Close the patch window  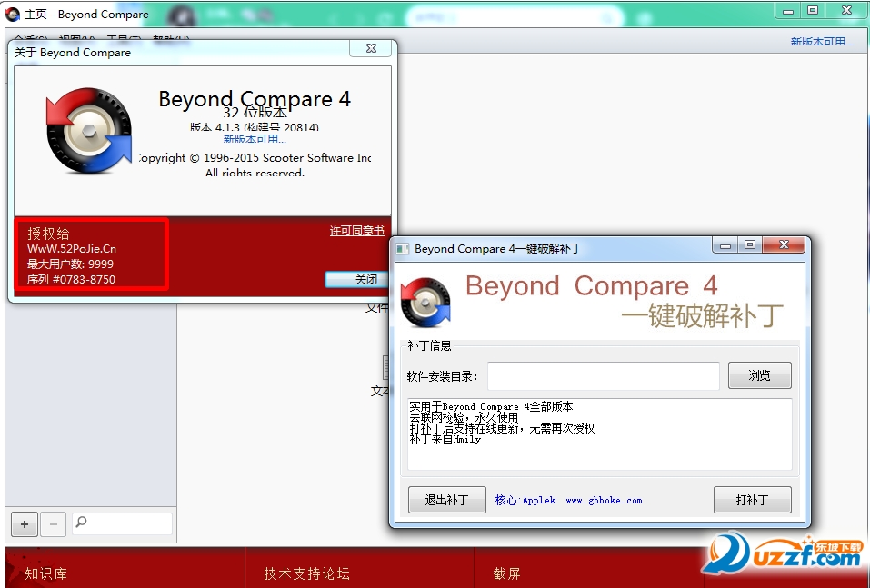(x=784, y=245)
